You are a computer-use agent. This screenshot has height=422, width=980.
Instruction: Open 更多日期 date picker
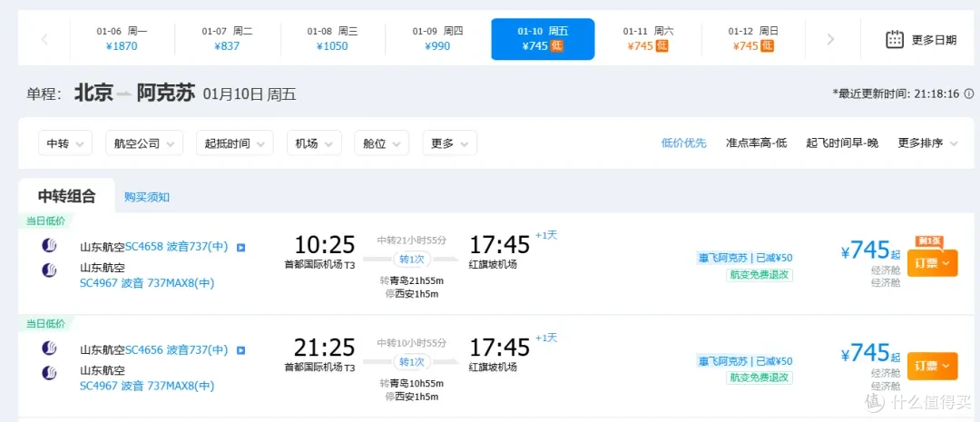click(x=921, y=39)
